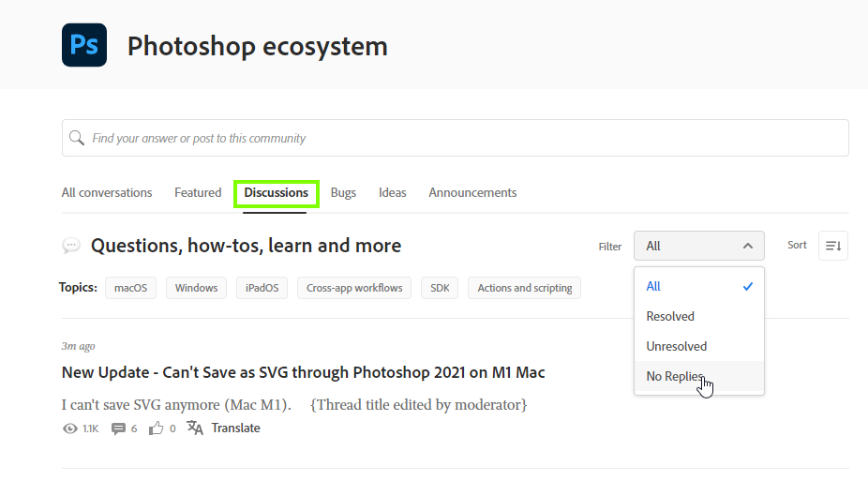The height and width of the screenshot is (481, 868).
Task: Pick Unresolved in the filter list
Action: point(677,346)
